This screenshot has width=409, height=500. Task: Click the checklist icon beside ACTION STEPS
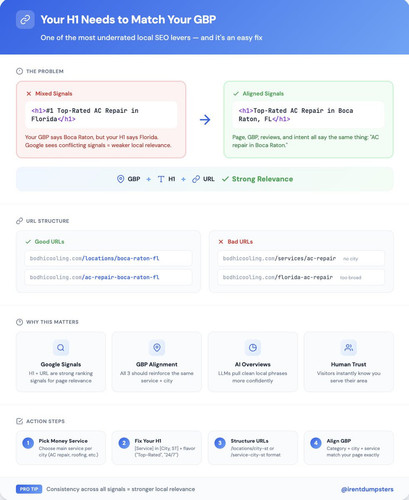click(x=19, y=421)
